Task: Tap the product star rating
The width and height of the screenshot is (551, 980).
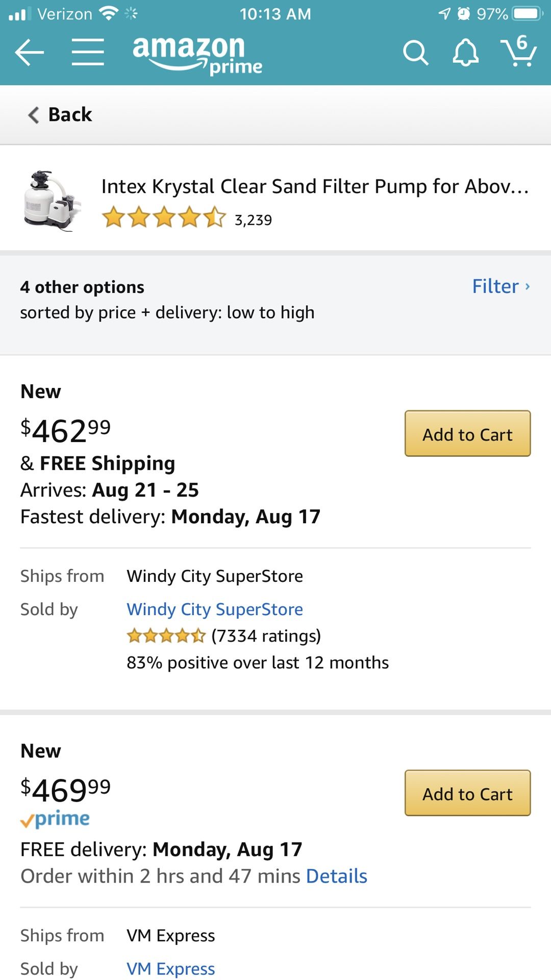Action: point(164,218)
